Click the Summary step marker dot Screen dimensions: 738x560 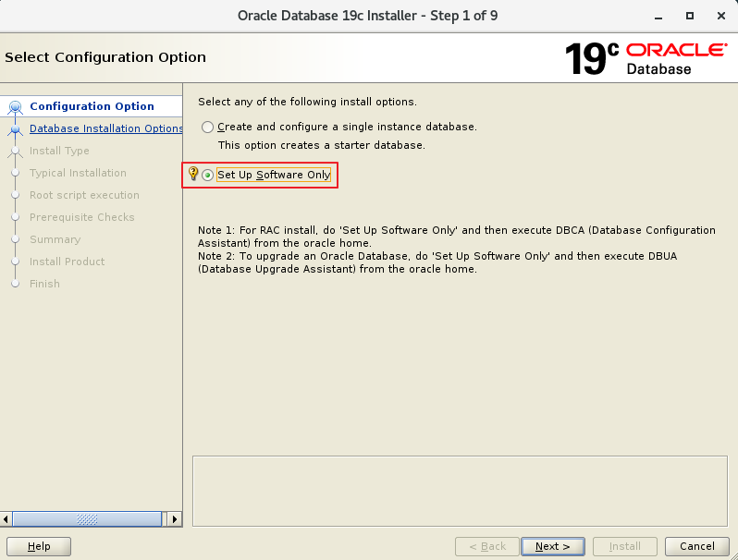click(x=15, y=239)
